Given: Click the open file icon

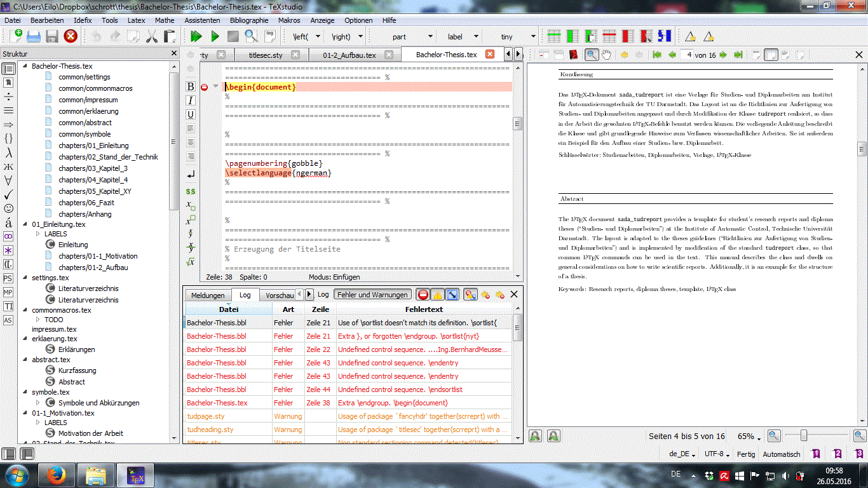Looking at the screenshot, I should (34, 36).
